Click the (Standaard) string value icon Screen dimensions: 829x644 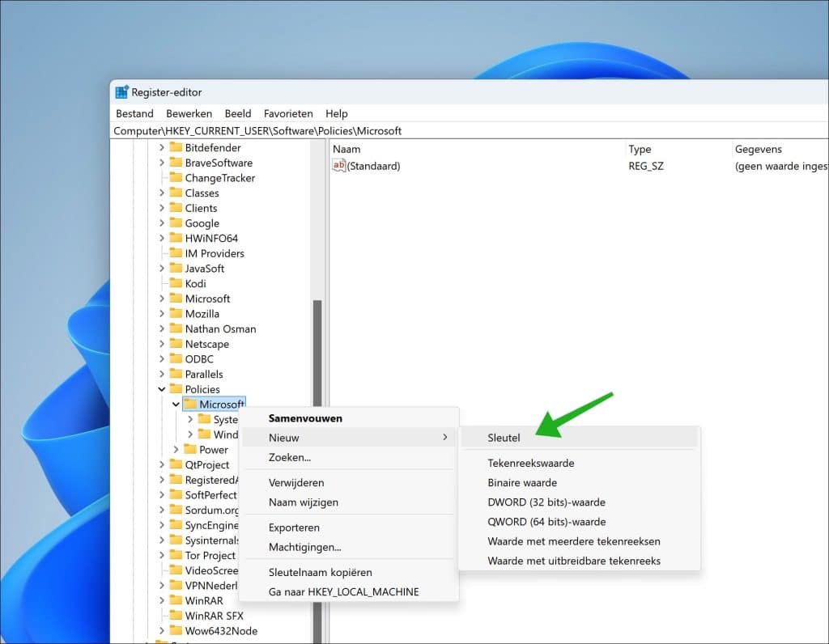click(339, 166)
